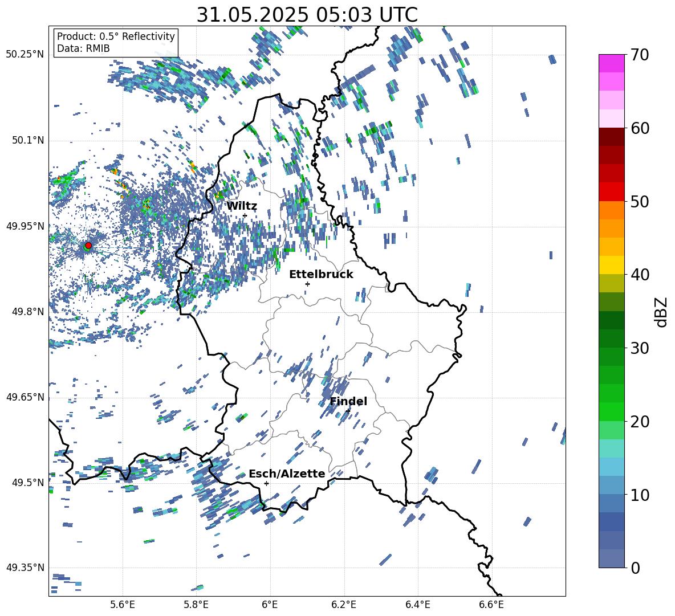Select the Esch/Alzette city label

tap(287, 474)
